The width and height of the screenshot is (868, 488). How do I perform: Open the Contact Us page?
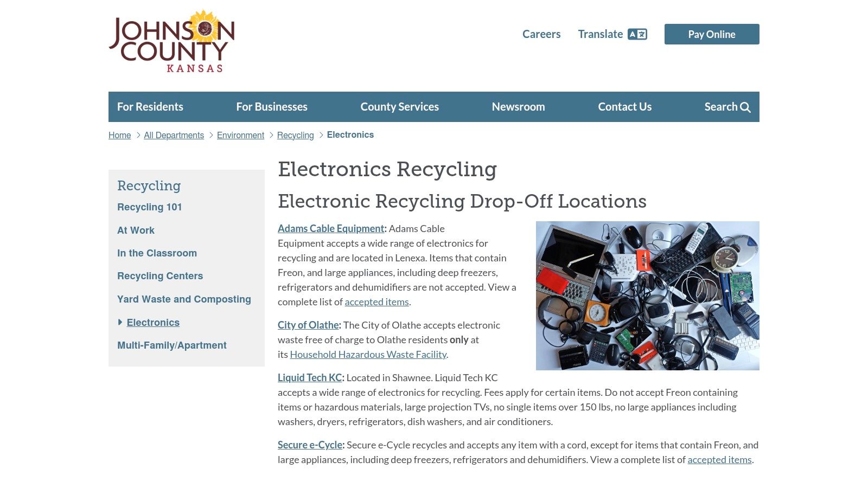[x=624, y=106]
